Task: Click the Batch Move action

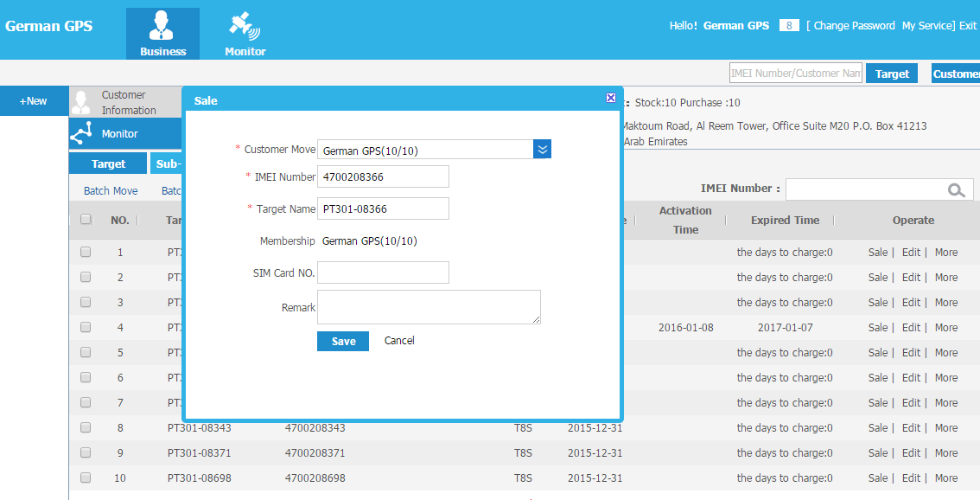Action: [109, 190]
